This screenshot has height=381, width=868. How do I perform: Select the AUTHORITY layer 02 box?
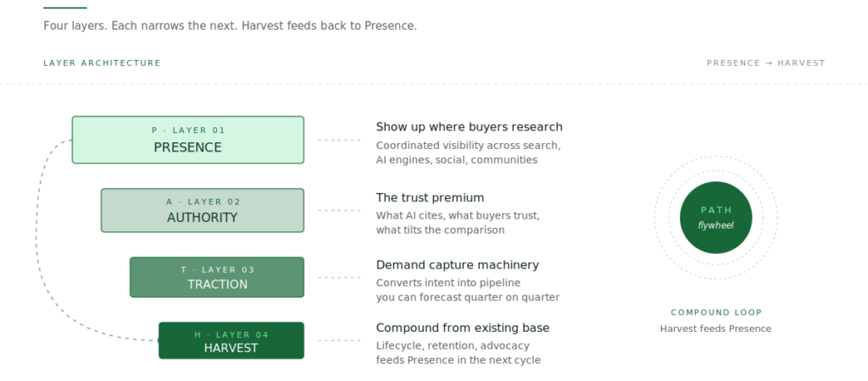click(x=203, y=210)
